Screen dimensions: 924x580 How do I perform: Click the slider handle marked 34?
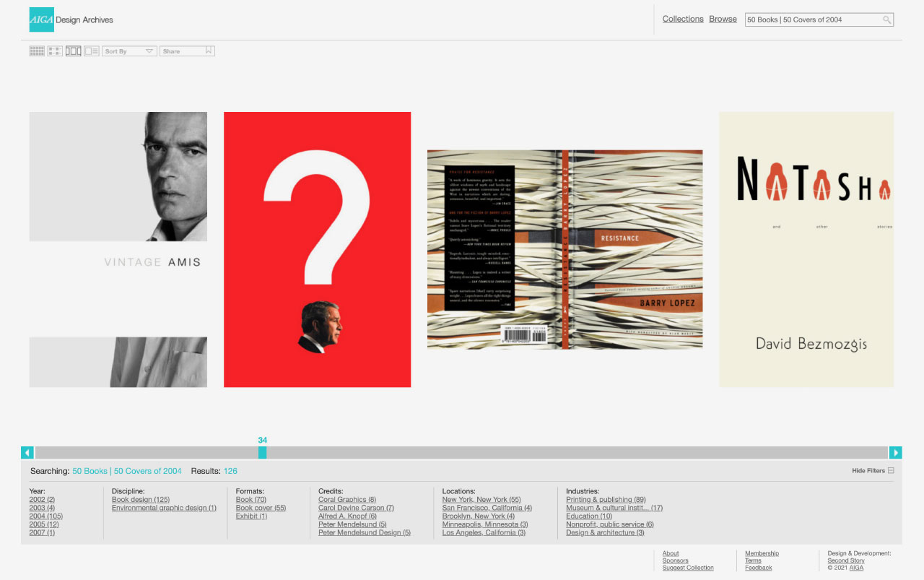click(262, 453)
